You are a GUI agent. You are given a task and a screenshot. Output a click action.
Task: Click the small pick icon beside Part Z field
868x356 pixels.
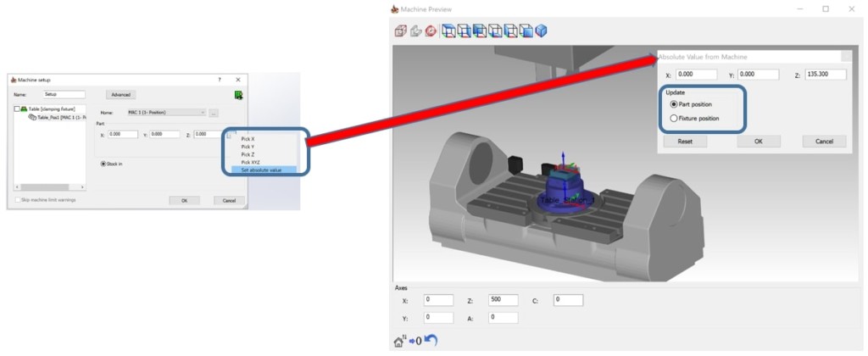tap(229, 135)
